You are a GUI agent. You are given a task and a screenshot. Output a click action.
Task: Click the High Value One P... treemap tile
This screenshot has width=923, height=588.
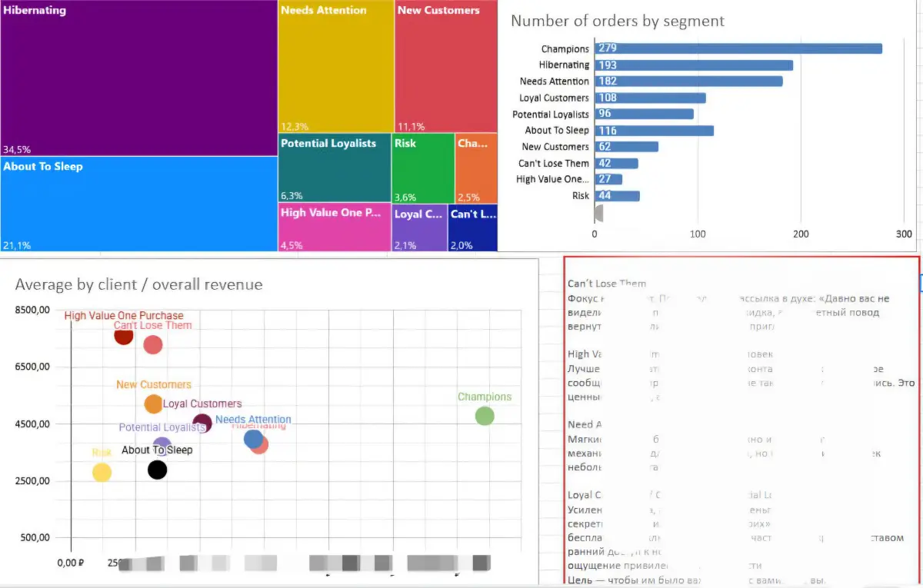point(335,228)
